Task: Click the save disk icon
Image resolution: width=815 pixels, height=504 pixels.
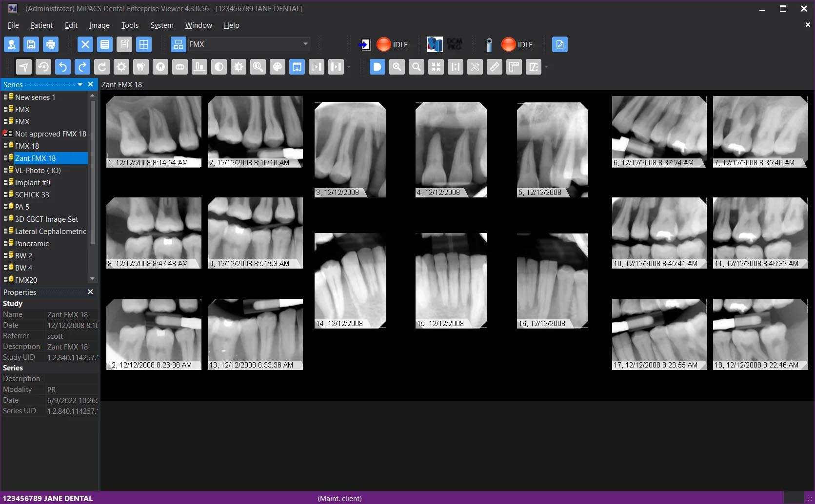Action: pos(31,44)
